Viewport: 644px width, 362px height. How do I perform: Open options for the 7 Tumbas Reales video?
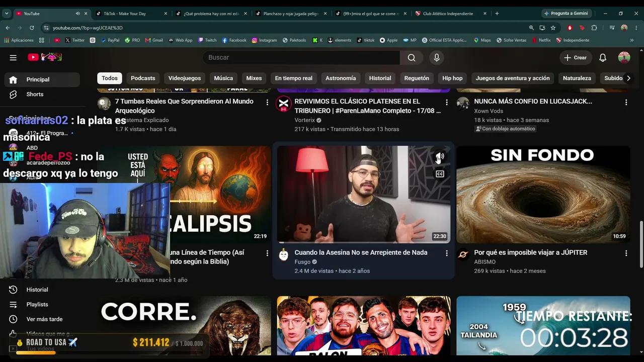coord(267,102)
